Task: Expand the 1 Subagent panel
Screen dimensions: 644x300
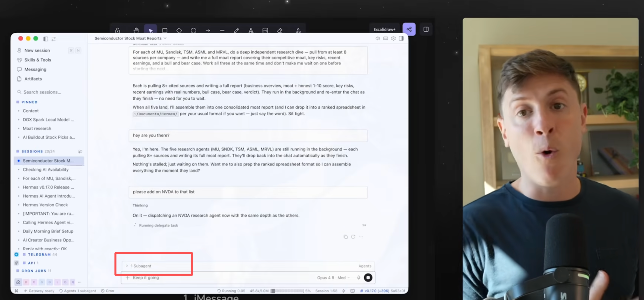Action: point(139,266)
